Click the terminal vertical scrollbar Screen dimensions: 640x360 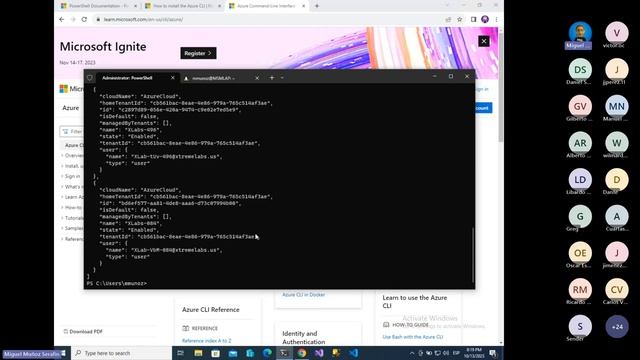pyautogui.click(x=473, y=255)
